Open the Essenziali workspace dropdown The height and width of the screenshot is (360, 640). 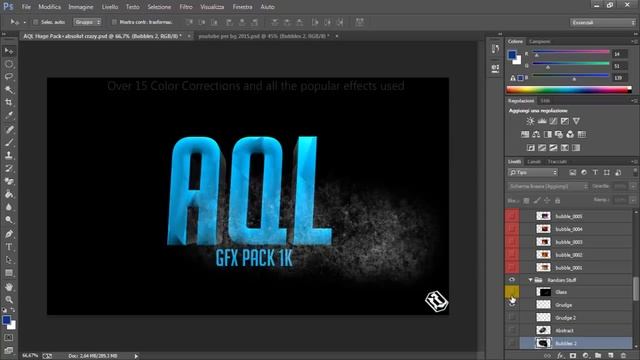pyautogui.click(x=603, y=22)
